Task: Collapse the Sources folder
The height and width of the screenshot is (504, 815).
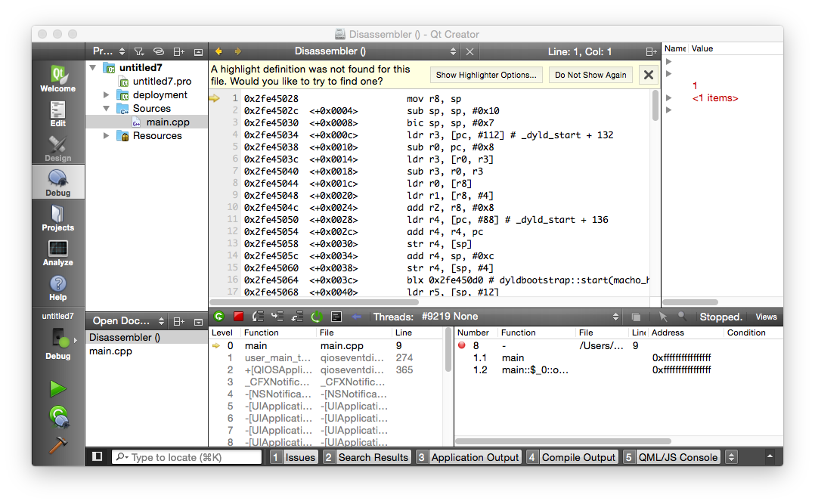Action: [106, 109]
